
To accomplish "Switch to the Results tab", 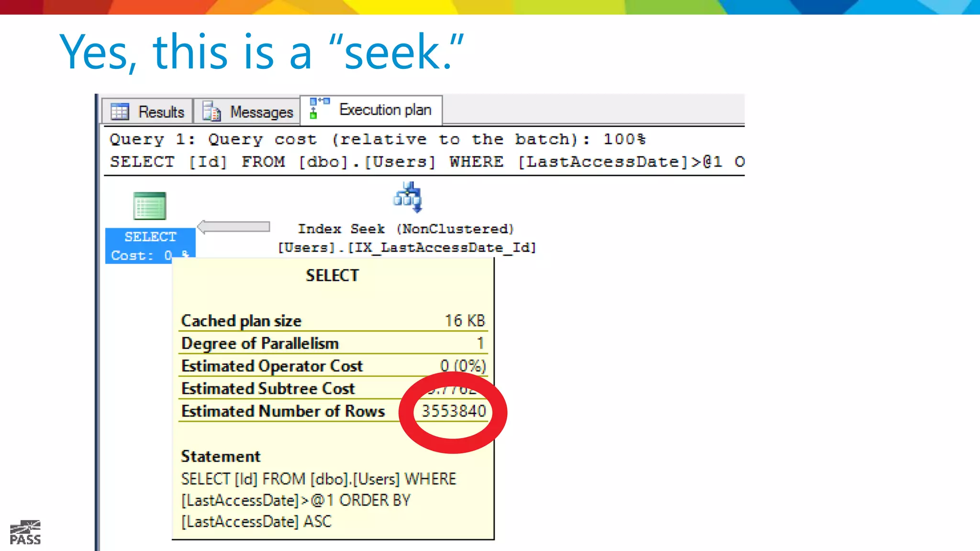I will click(147, 111).
